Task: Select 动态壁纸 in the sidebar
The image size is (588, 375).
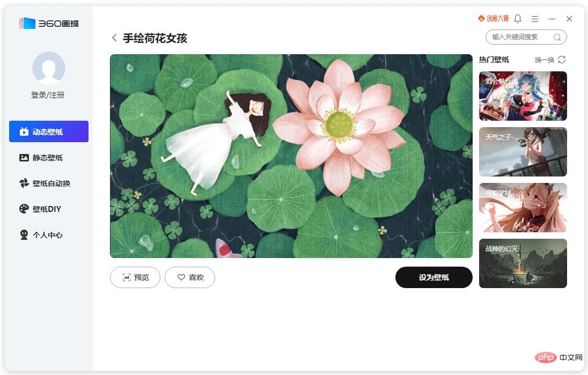Action: 49,131
